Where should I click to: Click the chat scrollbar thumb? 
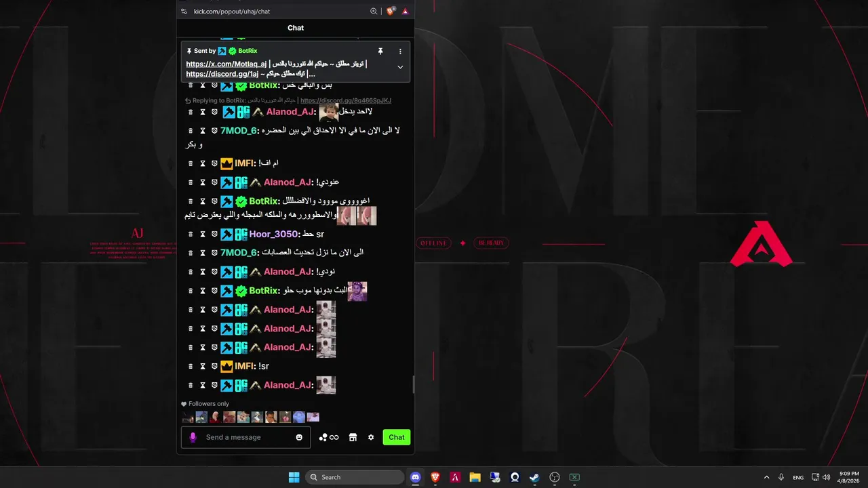tap(413, 385)
